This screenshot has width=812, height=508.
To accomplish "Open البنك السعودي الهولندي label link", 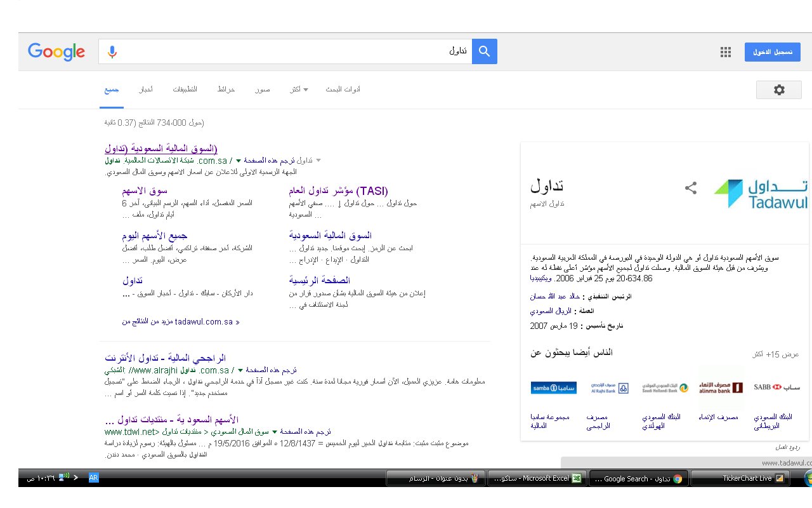I will coord(661,422).
